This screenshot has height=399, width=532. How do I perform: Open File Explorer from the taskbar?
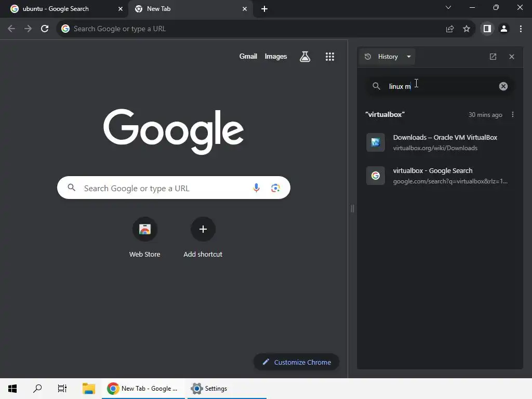point(89,389)
